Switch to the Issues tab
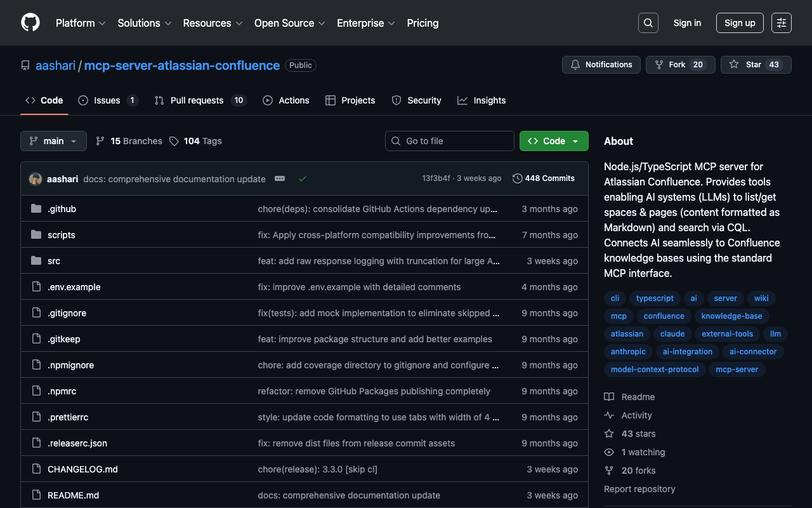 pyautogui.click(x=107, y=100)
